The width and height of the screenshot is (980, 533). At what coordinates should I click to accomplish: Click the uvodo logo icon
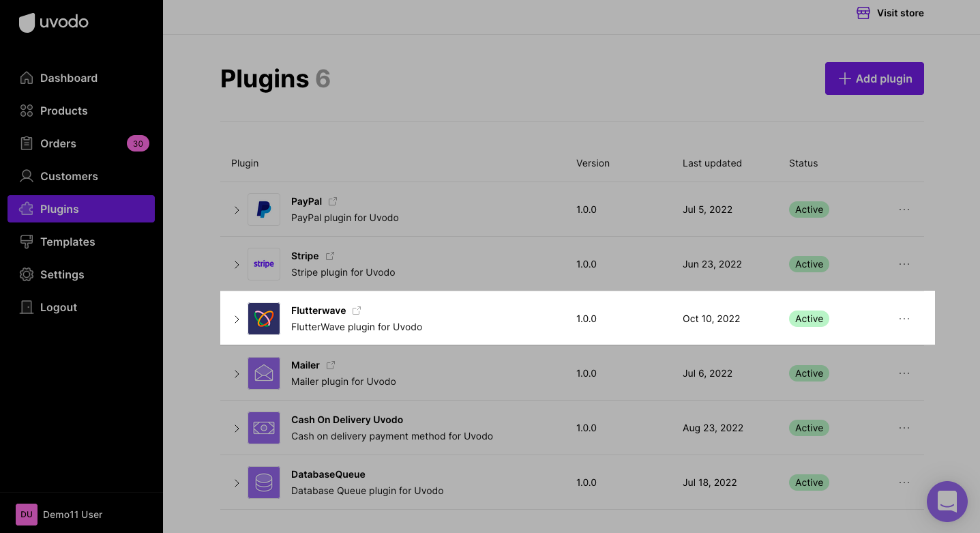point(27,23)
